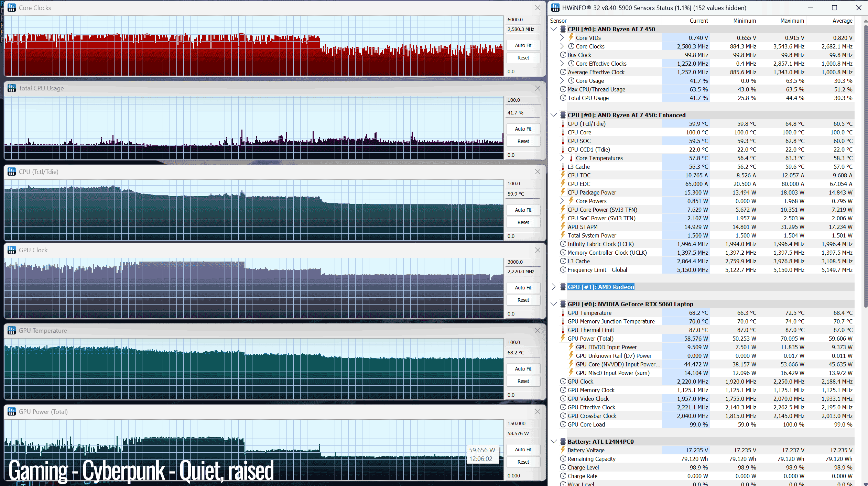868x486 pixels.
Task: Click the lightning icon next to APU STAPM
Action: click(x=563, y=227)
